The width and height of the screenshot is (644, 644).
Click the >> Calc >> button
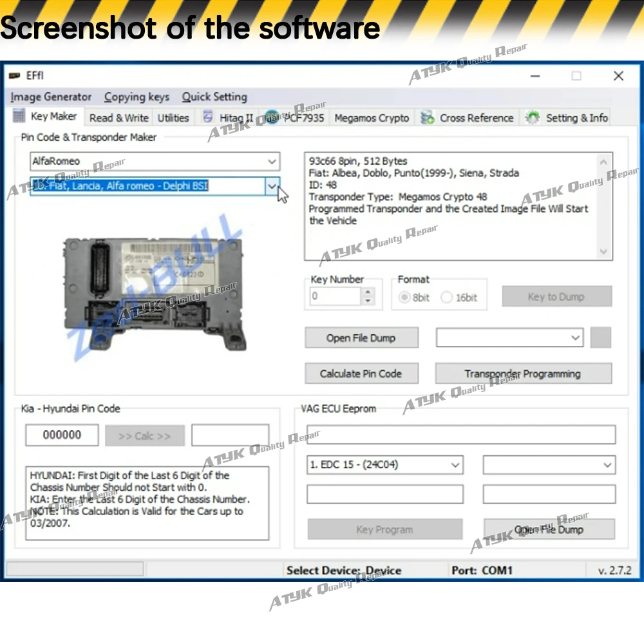(x=145, y=436)
